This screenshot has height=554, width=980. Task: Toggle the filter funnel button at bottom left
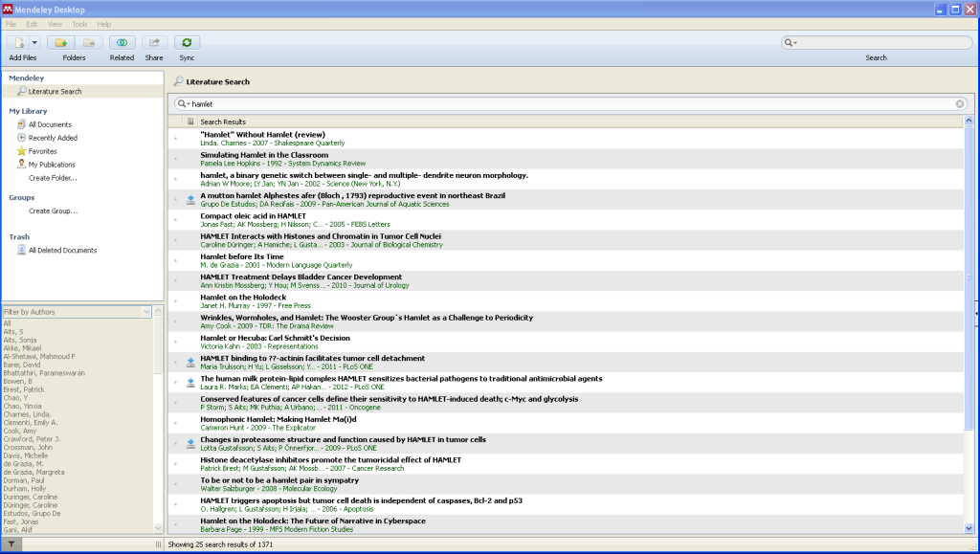click(11, 543)
